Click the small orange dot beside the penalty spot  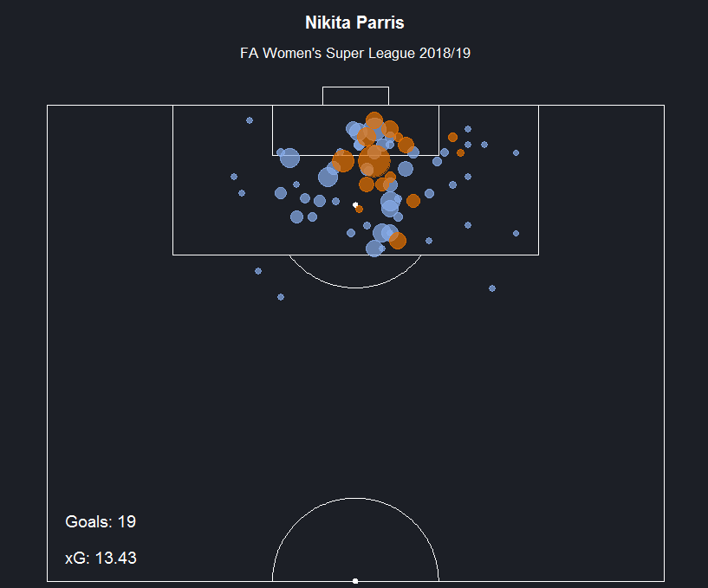359,209
